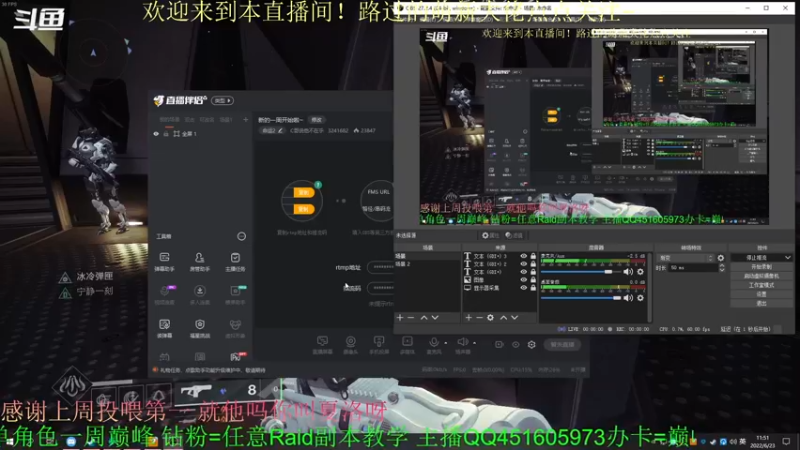Open source properties gear in sources toolbar
This screenshot has height=450, width=800.
490,317
